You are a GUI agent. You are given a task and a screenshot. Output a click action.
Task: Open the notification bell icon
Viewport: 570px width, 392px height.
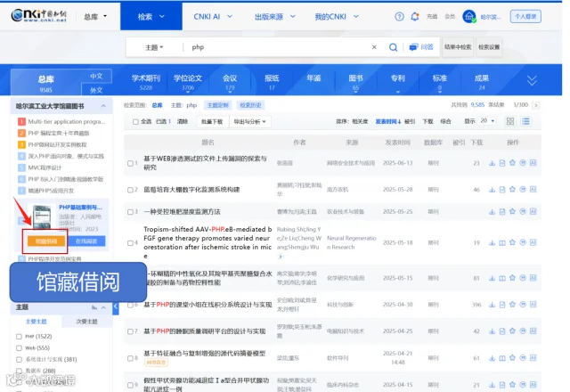tap(414, 16)
